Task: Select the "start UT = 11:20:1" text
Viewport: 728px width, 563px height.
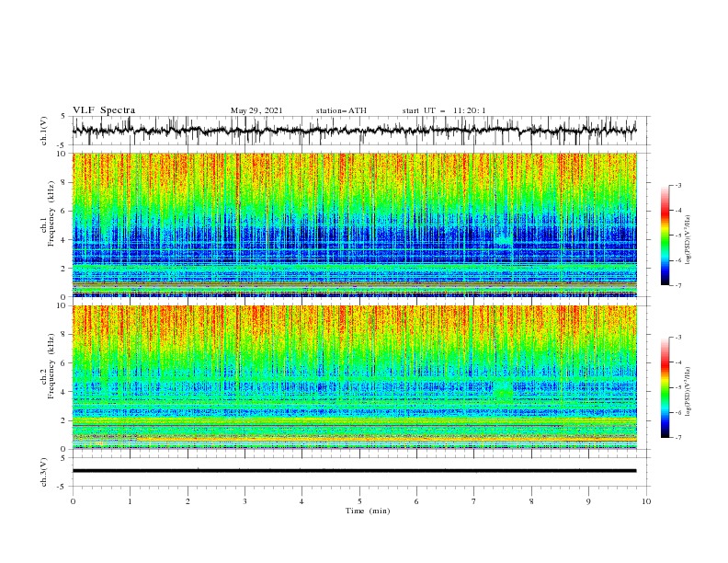Action: click(x=444, y=110)
